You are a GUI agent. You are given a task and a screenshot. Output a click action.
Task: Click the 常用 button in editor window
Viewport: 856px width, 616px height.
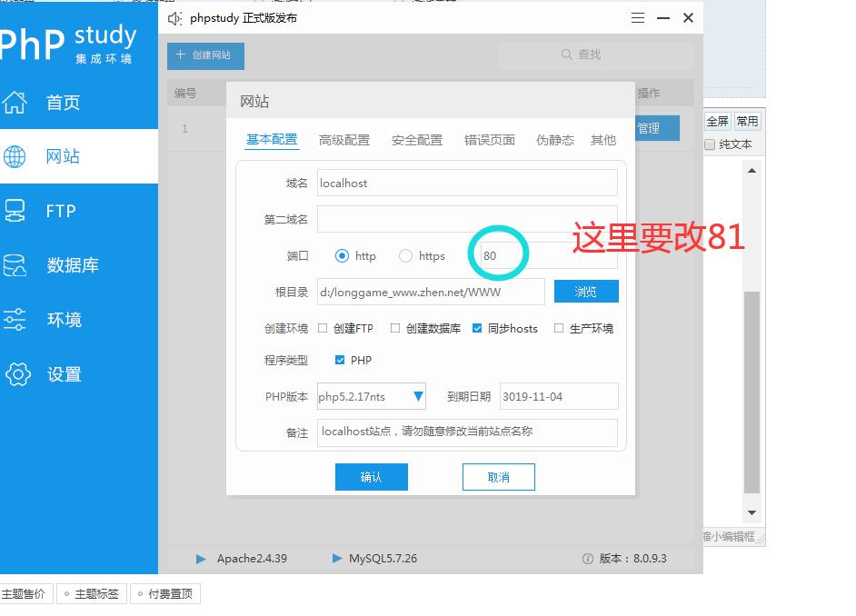pyautogui.click(x=747, y=121)
